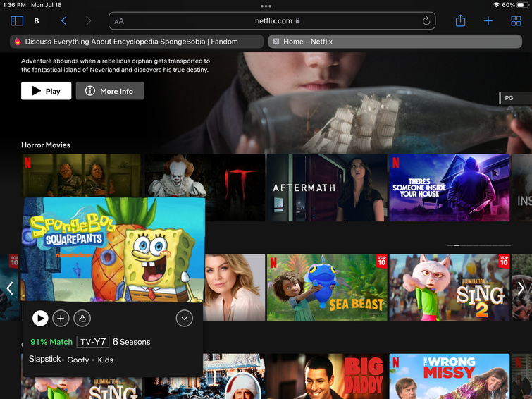Open the Big Daddy thumbnail

point(327,376)
